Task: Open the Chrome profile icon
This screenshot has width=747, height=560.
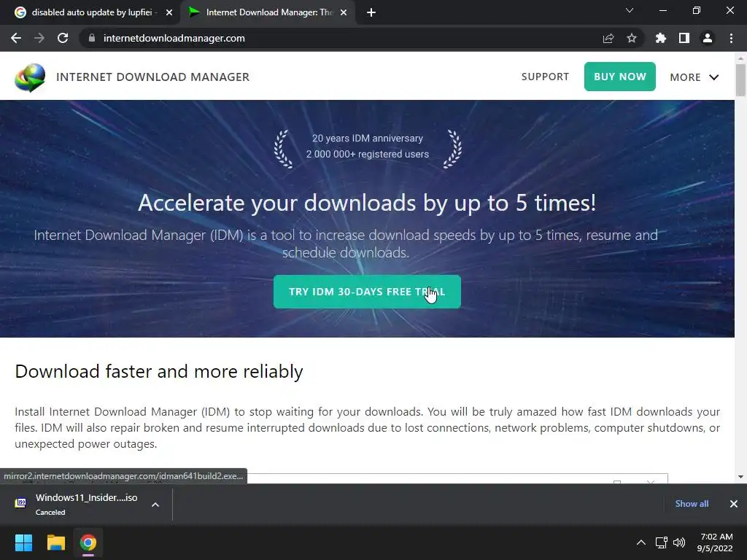Action: (x=708, y=38)
